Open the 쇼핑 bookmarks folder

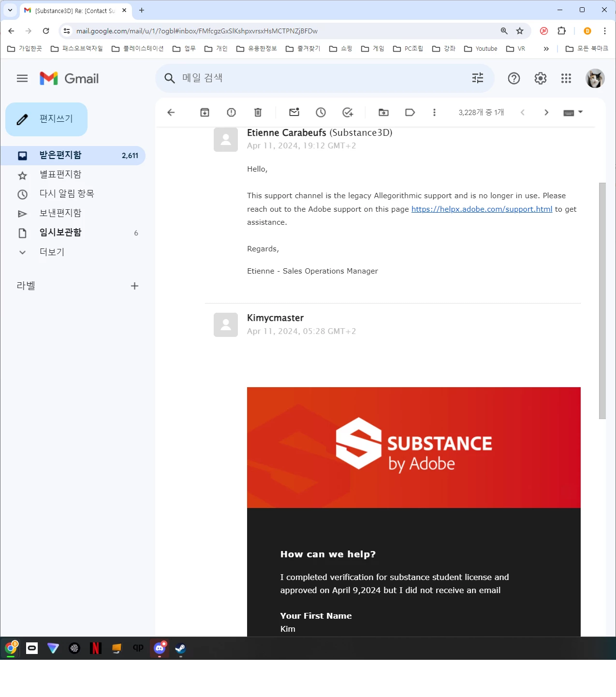pos(341,49)
